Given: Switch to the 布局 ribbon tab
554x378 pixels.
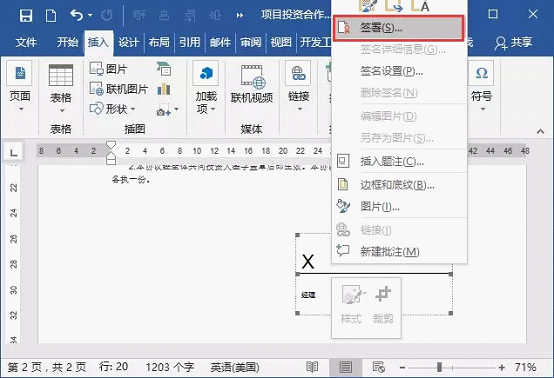Looking at the screenshot, I should pyautogui.click(x=159, y=42).
